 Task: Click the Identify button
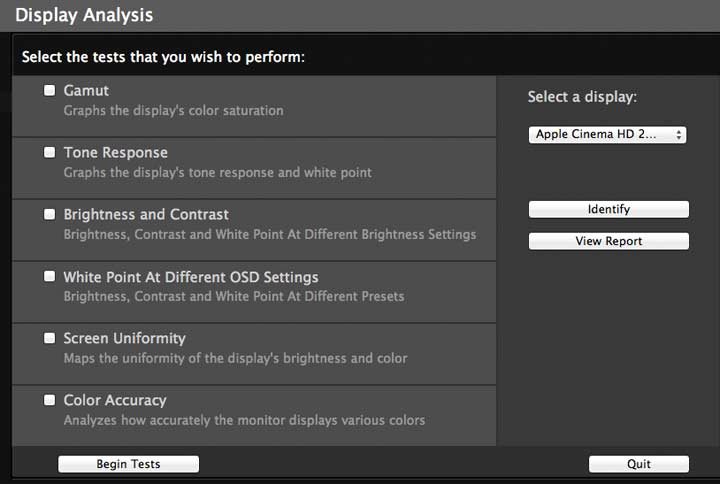[608, 209]
